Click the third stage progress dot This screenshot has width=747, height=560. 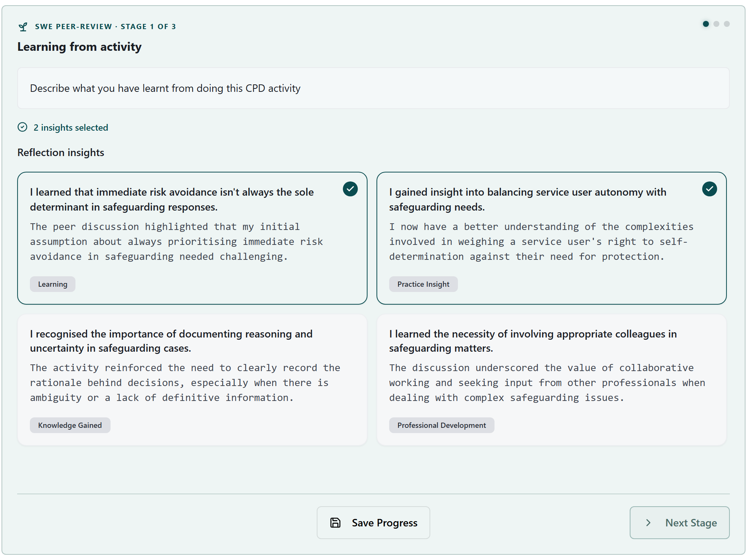point(727,24)
